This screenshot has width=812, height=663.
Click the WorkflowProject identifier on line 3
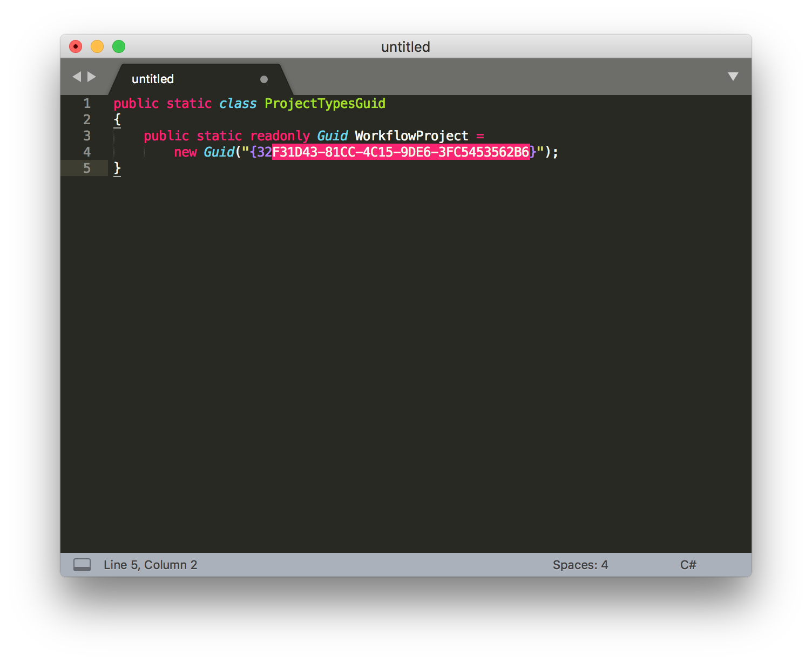click(x=411, y=136)
